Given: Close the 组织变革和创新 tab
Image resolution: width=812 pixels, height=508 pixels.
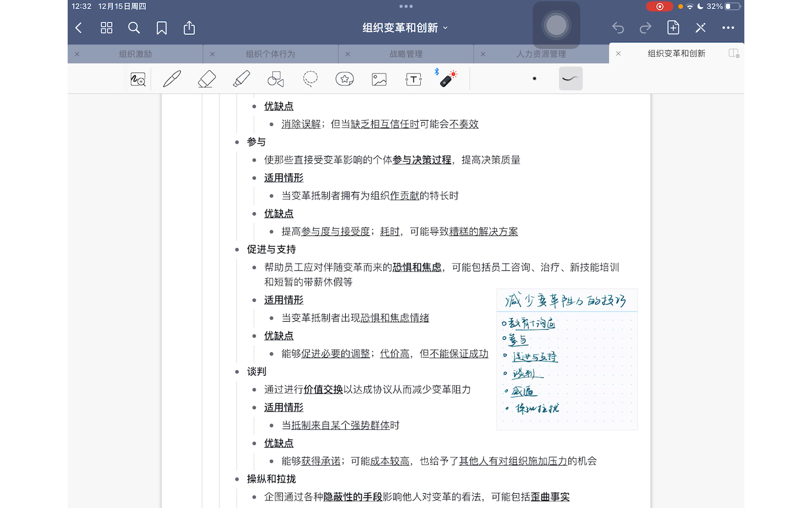Looking at the screenshot, I should (619, 53).
